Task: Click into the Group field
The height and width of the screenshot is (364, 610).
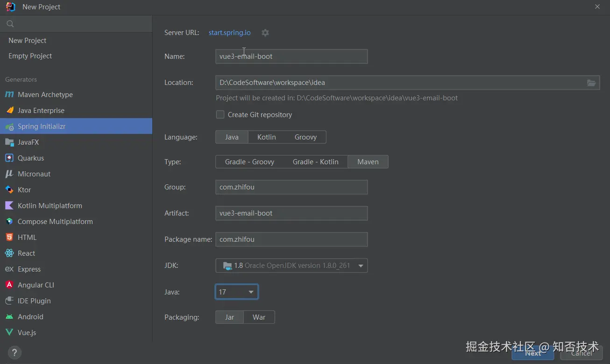Action: [291, 187]
